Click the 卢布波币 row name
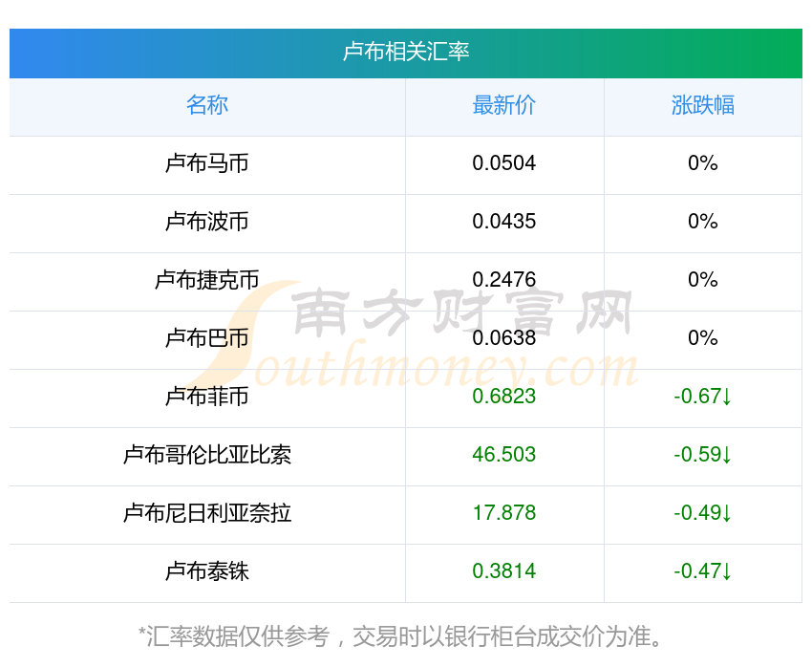Image resolution: width=812 pixels, height=667 pixels. 207,222
